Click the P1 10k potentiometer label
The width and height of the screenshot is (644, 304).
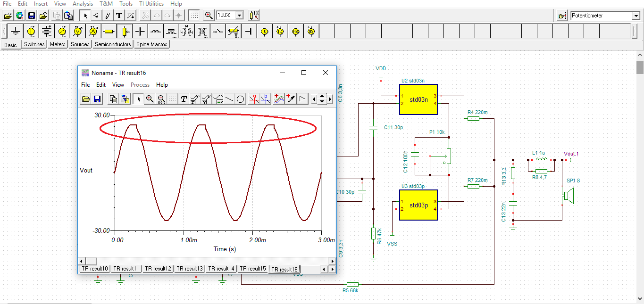pyautogui.click(x=437, y=132)
